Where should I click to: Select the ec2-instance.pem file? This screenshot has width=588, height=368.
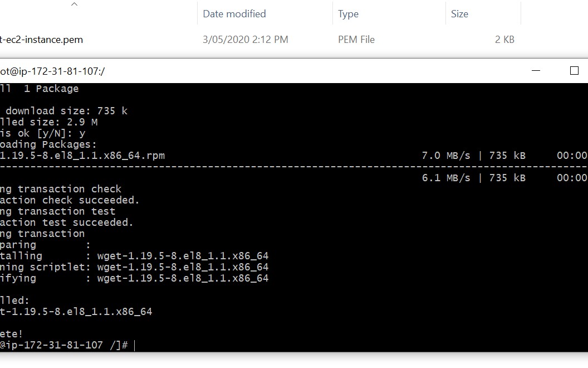[42, 40]
